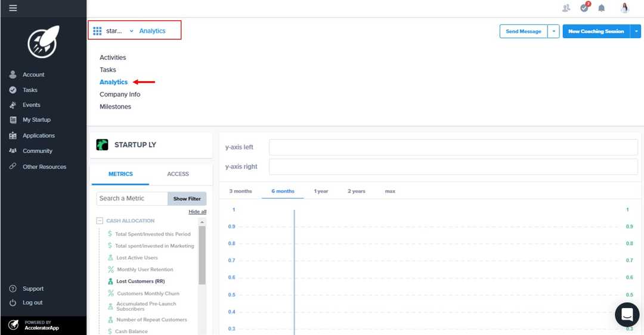Screen dimensions: 644x335
Task: Click dollar icon of Total Spent/Invested this Period
Action: [110, 234]
